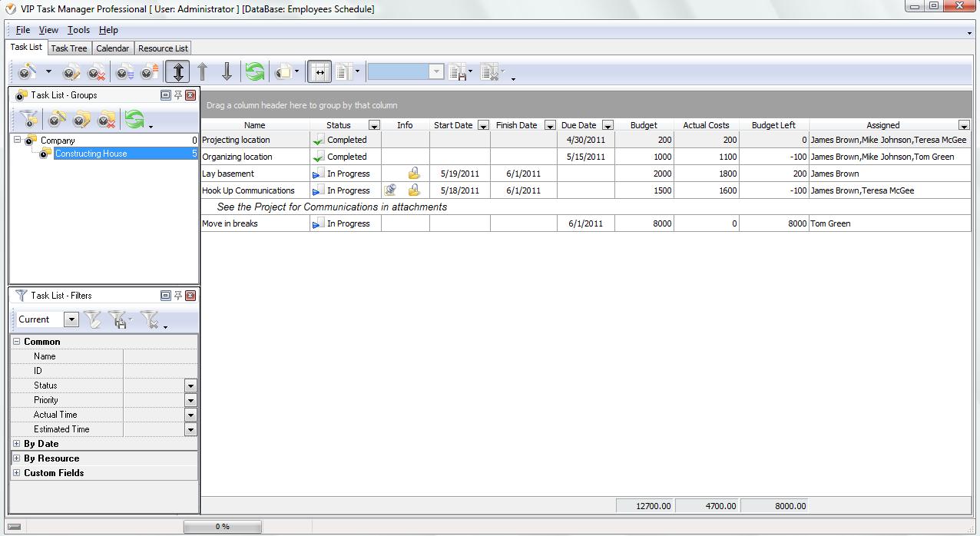Click the Refresh icon in Groups panel toolbar
The width and height of the screenshot is (980, 536).
(134, 120)
